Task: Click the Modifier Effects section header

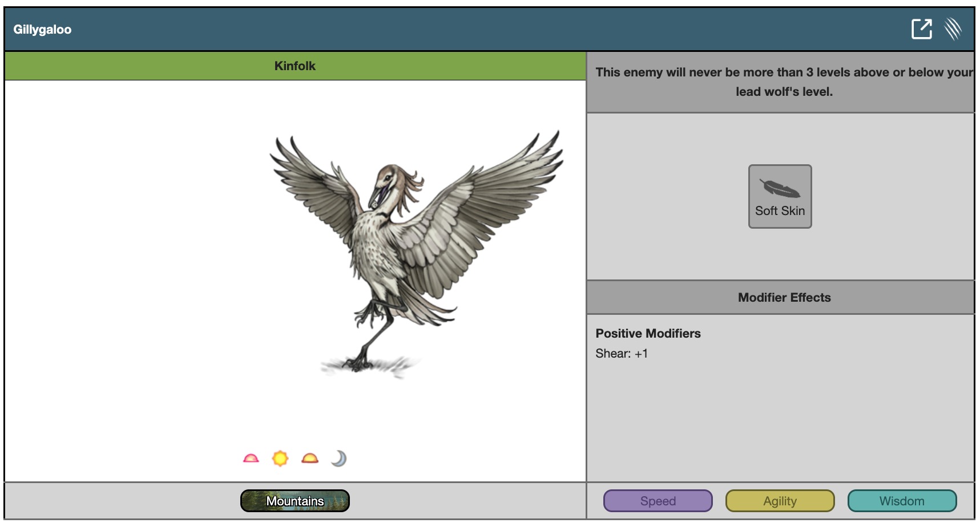Action: (784, 297)
